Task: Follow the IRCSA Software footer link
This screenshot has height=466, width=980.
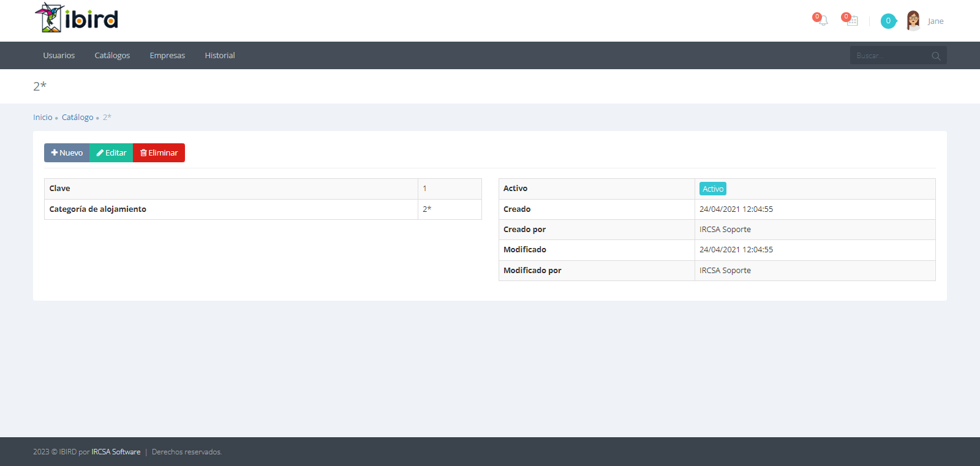Action: coord(116,452)
